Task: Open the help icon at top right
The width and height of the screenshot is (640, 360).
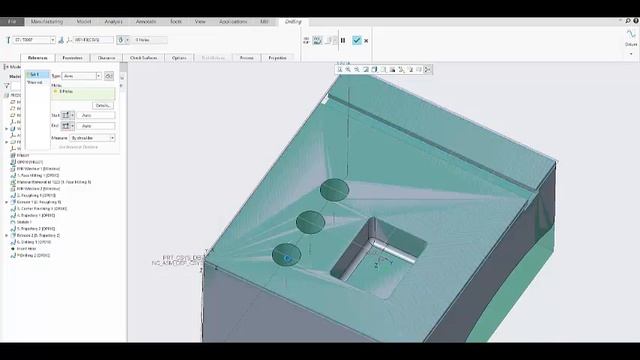Action: pyautogui.click(x=636, y=21)
